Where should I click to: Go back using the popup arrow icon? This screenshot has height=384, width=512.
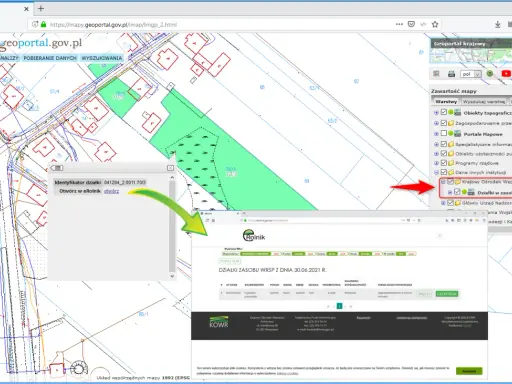57,168
